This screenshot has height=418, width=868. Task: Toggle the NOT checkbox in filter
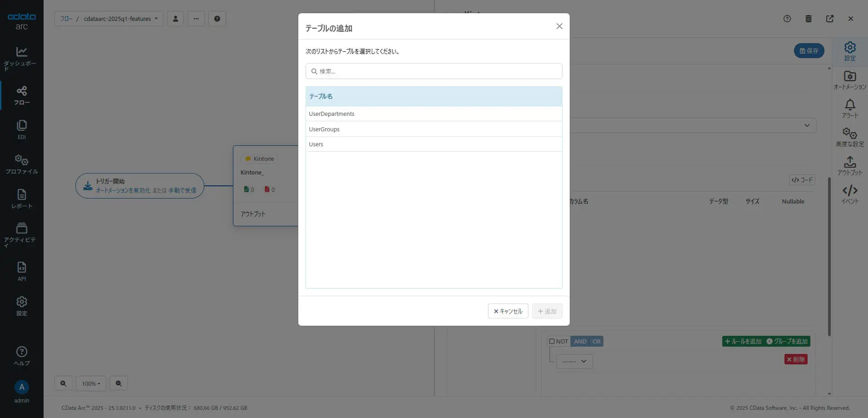552,341
